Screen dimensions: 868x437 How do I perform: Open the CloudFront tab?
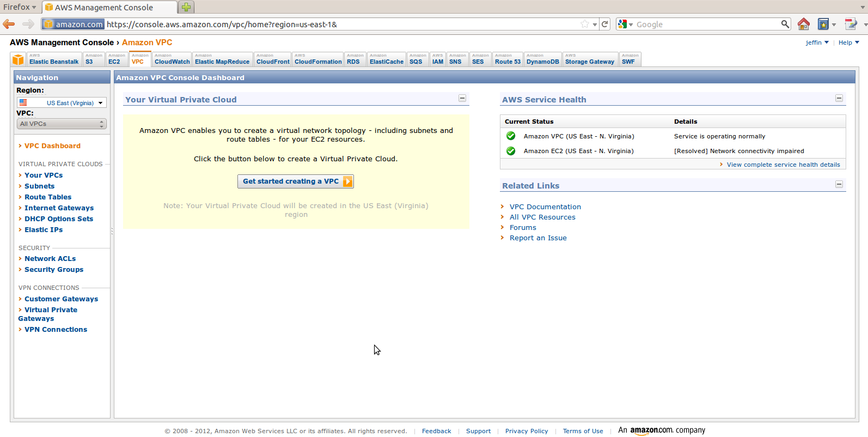pyautogui.click(x=273, y=59)
